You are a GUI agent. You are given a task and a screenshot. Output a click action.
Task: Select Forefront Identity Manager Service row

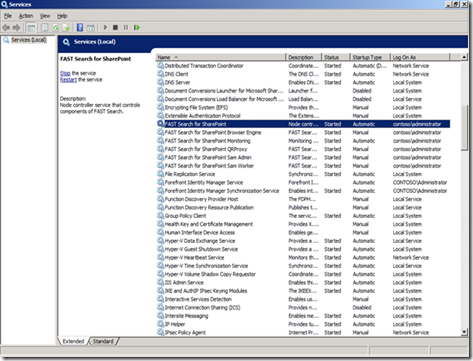[303, 182]
